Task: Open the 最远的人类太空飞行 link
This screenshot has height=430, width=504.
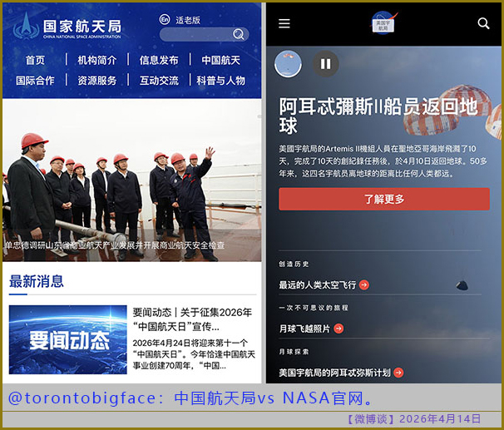Action: (317, 284)
